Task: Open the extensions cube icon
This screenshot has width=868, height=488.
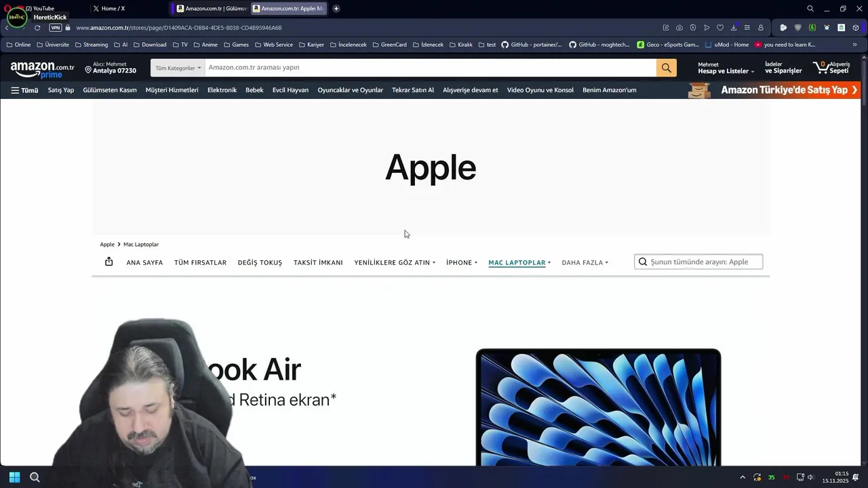Action: click(x=856, y=28)
